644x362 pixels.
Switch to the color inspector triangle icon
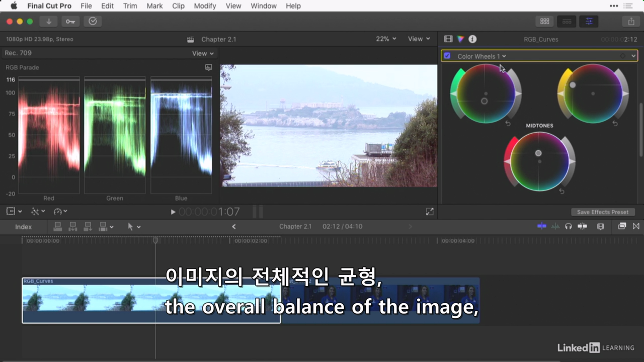(x=460, y=39)
